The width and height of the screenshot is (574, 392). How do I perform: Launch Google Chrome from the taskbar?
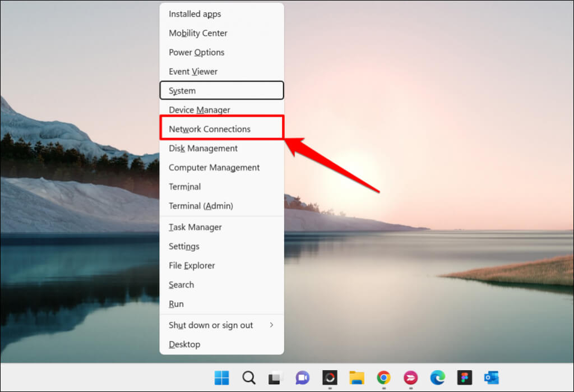tap(383, 377)
